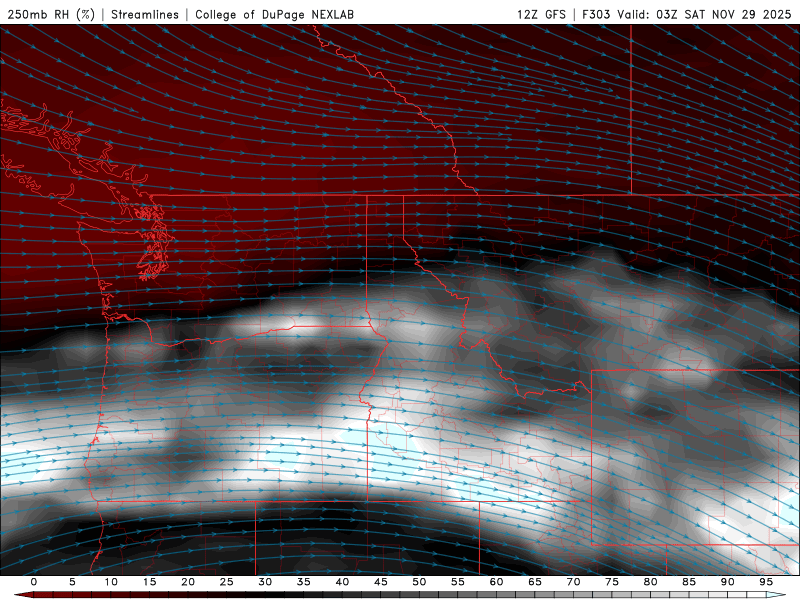Click the "90" value on color scale
Image resolution: width=800 pixels, height=600 pixels.
727,582
